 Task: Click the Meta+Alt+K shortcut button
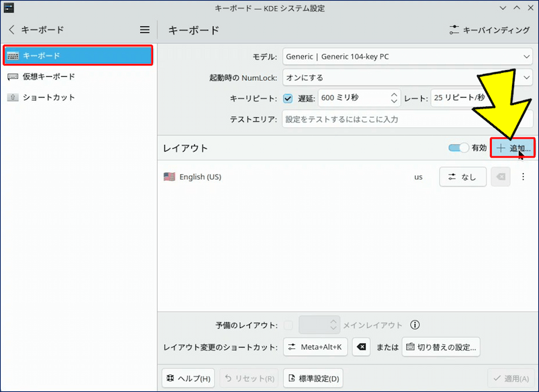click(315, 347)
